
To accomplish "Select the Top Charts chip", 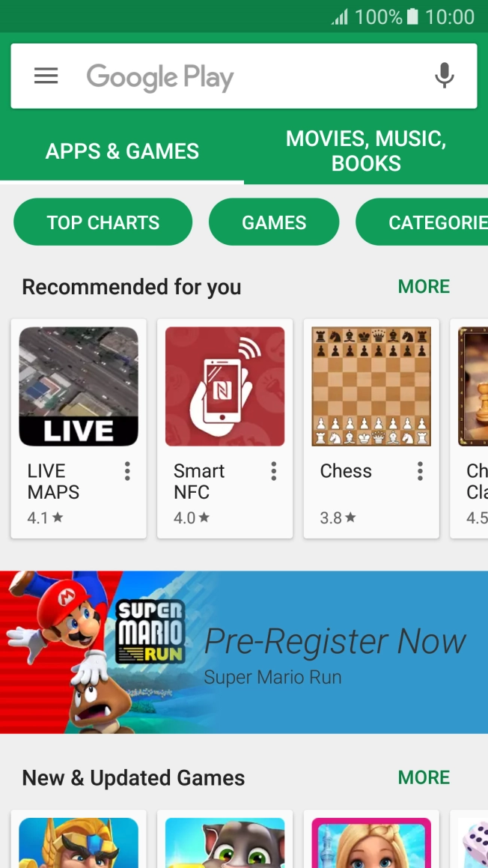I will (x=103, y=222).
